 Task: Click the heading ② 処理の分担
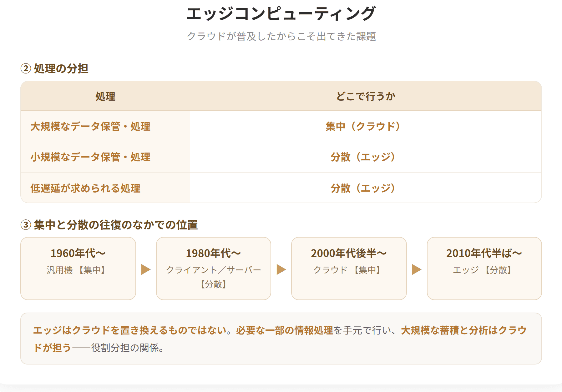coord(54,68)
